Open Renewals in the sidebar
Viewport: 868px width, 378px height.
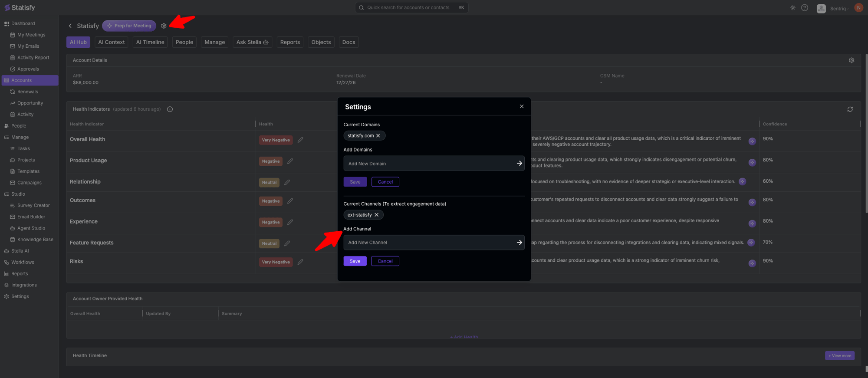click(x=27, y=92)
